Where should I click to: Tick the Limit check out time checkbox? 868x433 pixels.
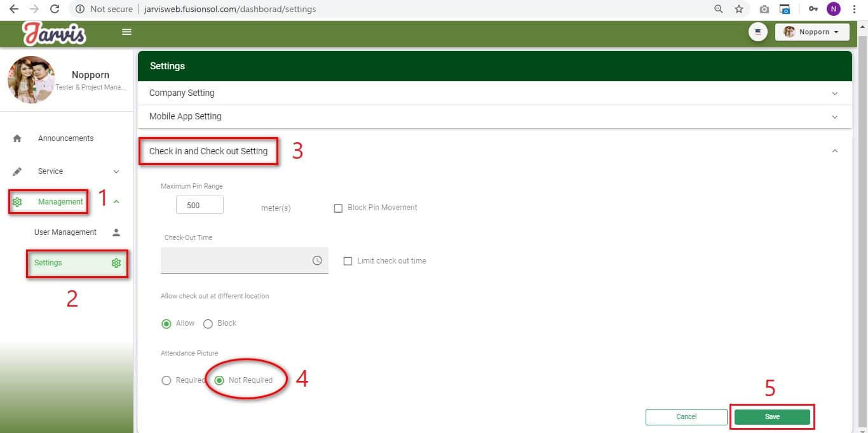click(x=348, y=261)
